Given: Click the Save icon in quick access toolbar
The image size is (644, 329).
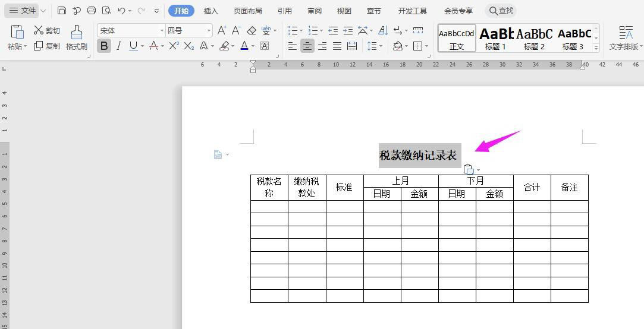Looking at the screenshot, I should click(62, 11).
